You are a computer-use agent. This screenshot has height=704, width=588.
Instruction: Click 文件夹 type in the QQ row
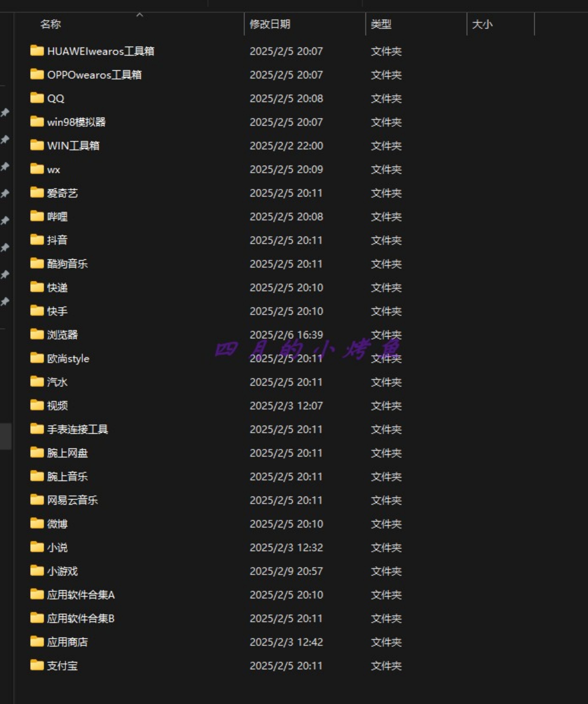pyautogui.click(x=386, y=98)
